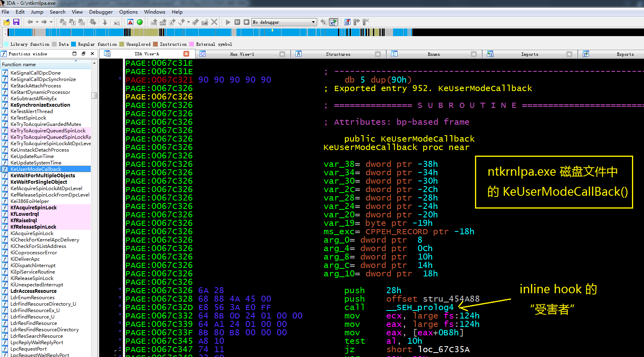Switch to the Hex View-1 tab
This screenshot has width=644, height=357.
tap(242, 54)
